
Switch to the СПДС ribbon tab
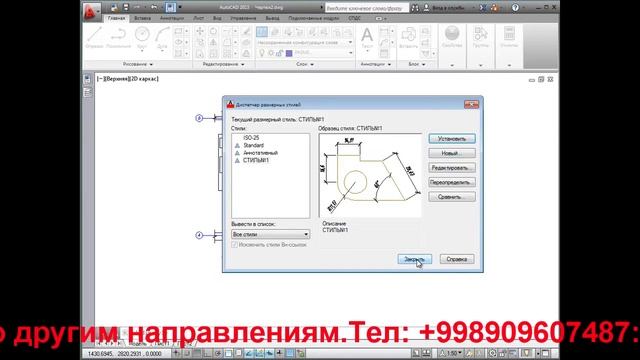pos(354,18)
